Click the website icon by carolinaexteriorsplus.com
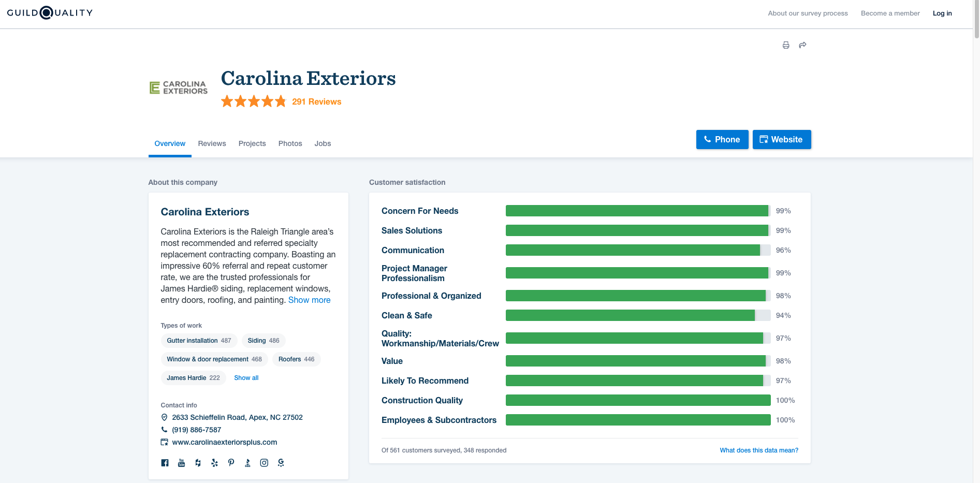The width and height of the screenshot is (980, 483). 164,442
